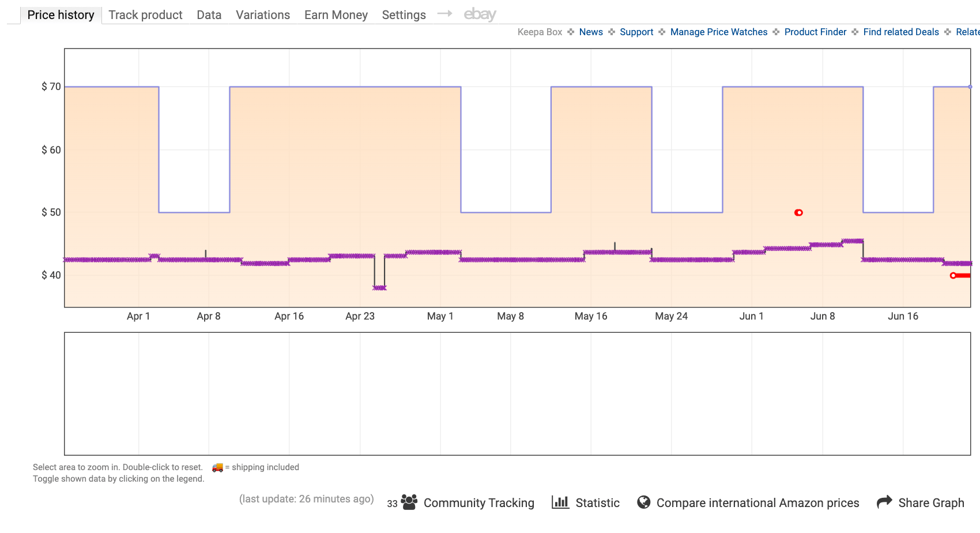Switch to the Track product tab
The width and height of the screenshot is (980, 533).
145,15
